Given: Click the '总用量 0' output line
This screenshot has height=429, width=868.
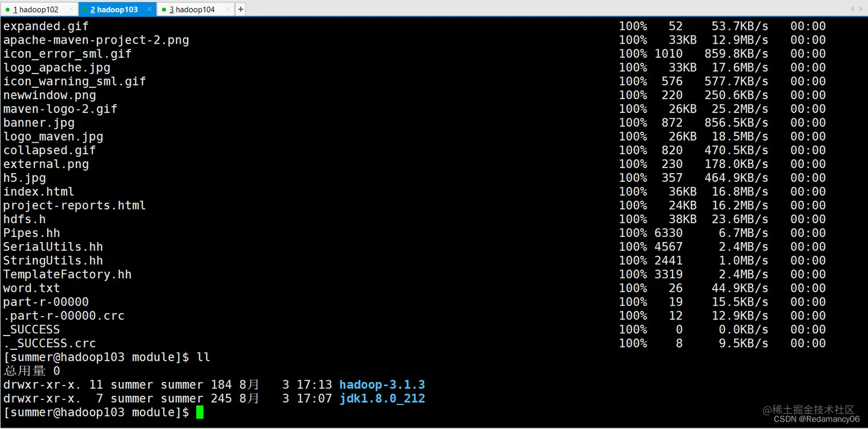Looking at the screenshot, I should (32, 371).
